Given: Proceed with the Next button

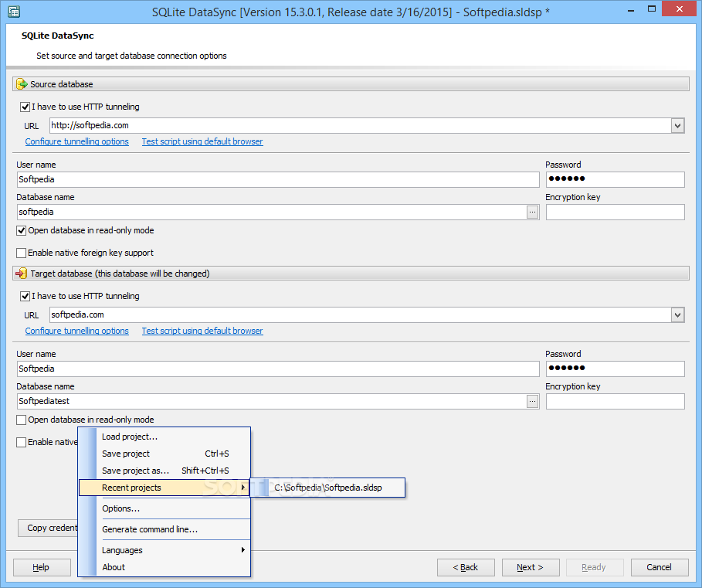Looking at the screenshot, I should pyautogui.click(x=530, y=567).
